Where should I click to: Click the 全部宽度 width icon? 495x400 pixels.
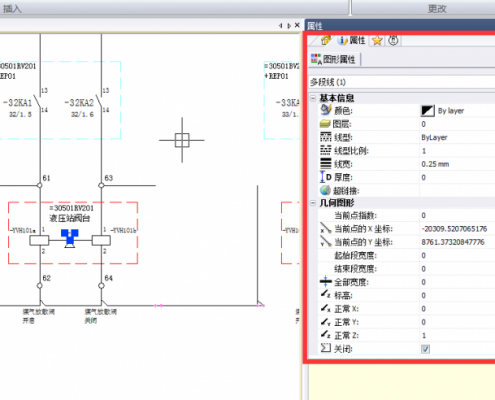click(326, 282)
